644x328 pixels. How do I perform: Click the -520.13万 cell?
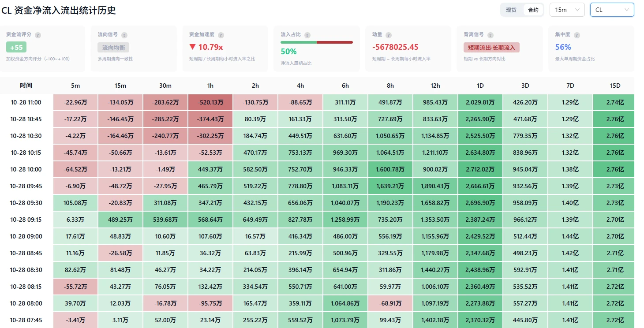point(210,102)
